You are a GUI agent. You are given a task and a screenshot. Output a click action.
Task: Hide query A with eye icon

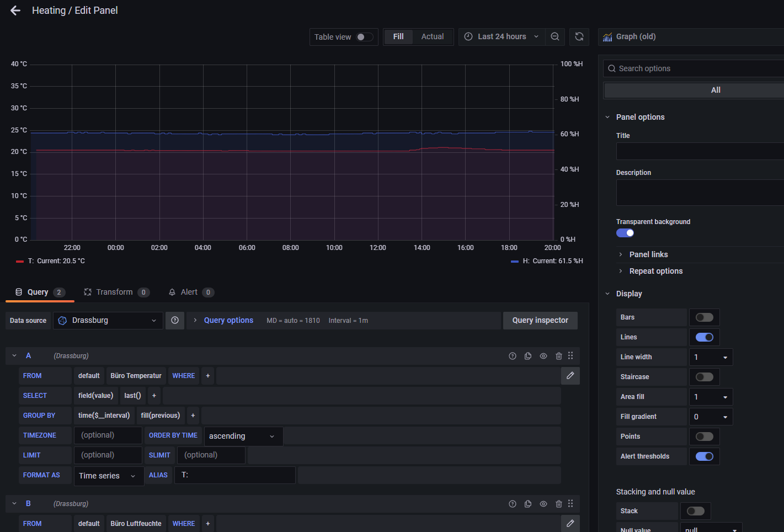[x=543, y=356]
